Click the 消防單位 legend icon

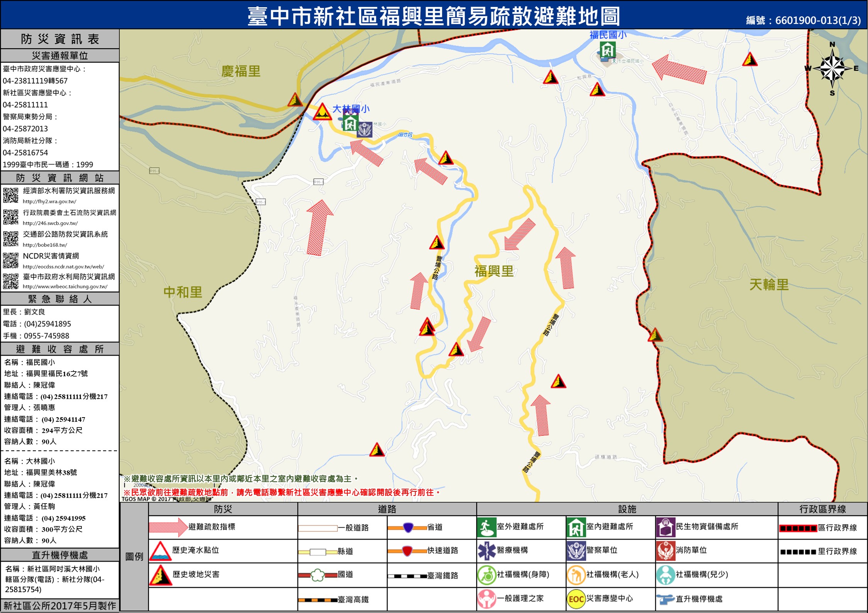(665, 551)
